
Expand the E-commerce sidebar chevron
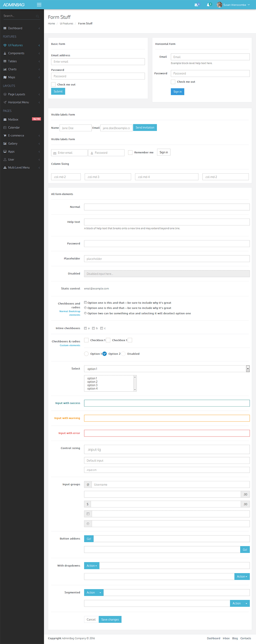[x=39, y=136]
